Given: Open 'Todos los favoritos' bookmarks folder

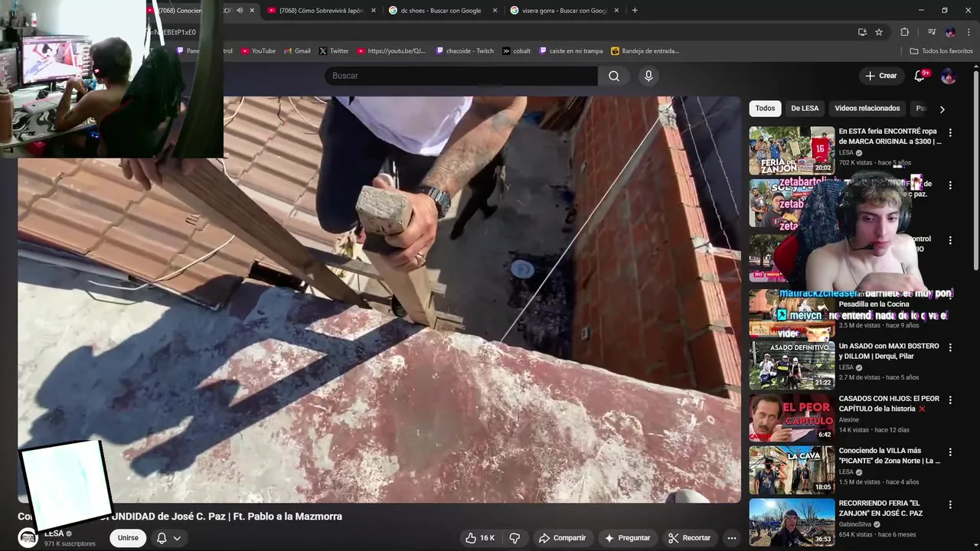Looking at the screenshot, I should 941,51.
